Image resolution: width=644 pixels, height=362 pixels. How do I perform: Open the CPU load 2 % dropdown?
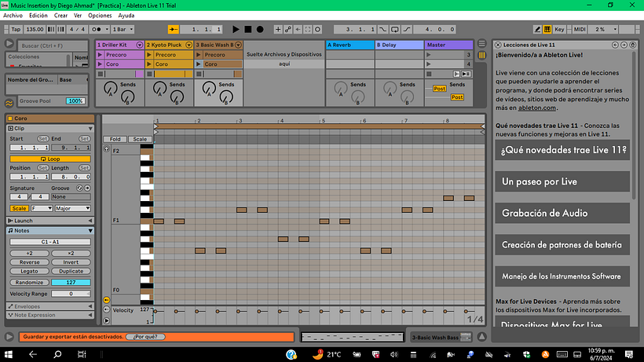[x=603, y=30]
